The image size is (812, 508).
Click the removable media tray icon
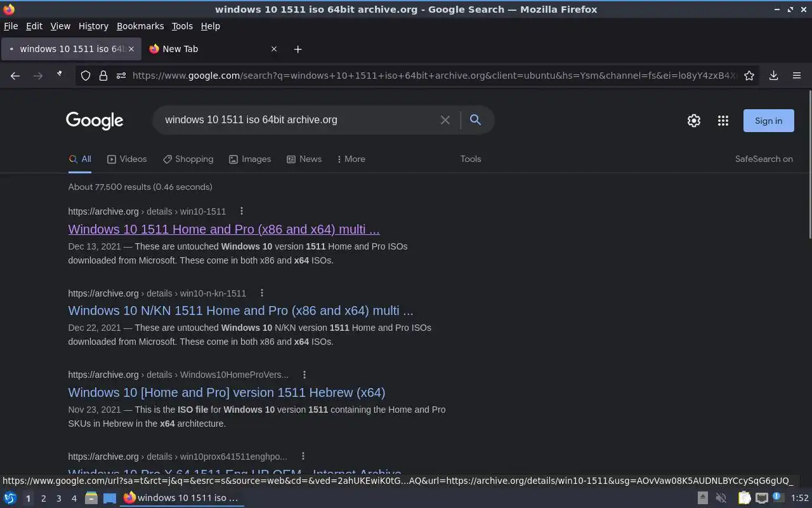[703, 498]
